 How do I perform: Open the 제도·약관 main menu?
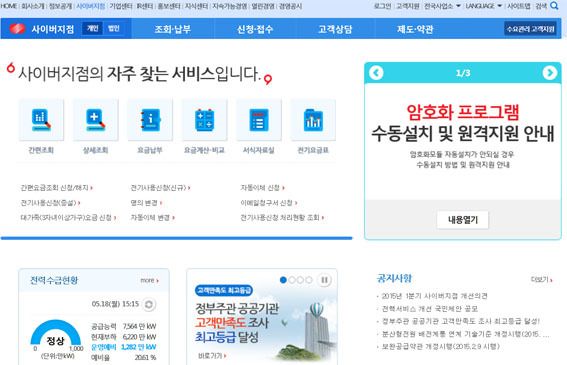point(415,29)
